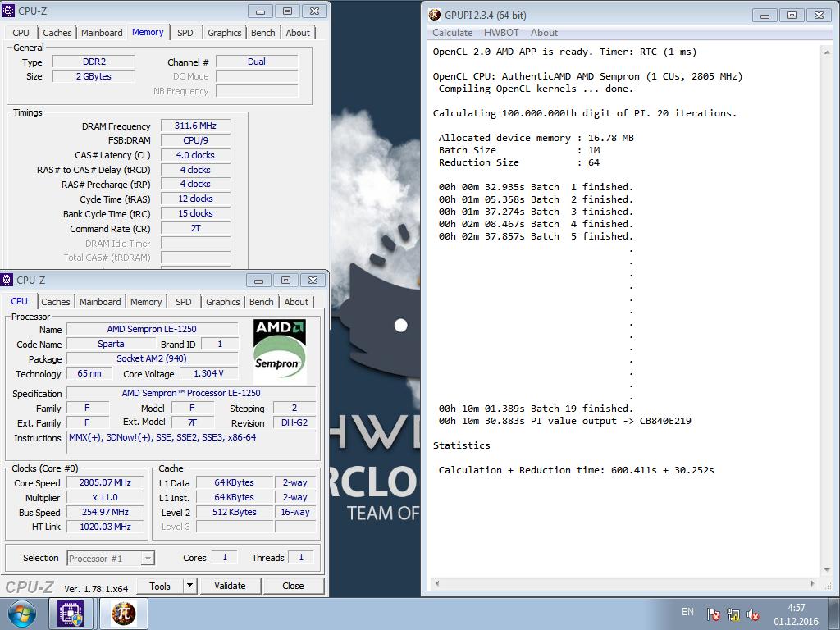This screenshot has height=630, width=840.
Task: Click memory Type field DDR2
Action: click(x=94, y=62)
